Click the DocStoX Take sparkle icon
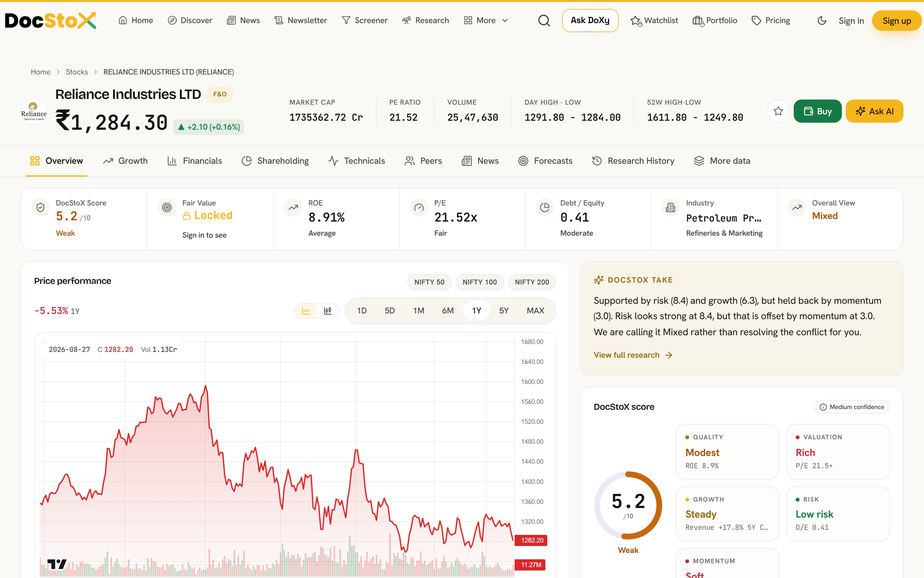 coord(599,280)
